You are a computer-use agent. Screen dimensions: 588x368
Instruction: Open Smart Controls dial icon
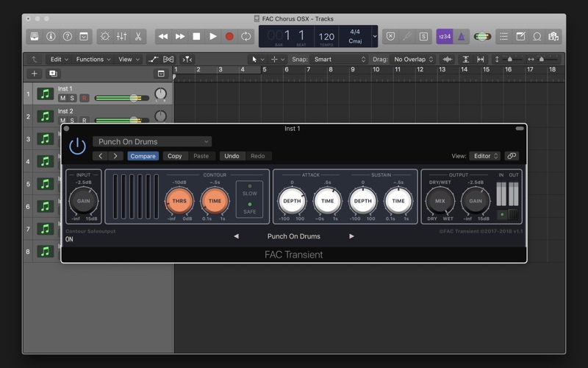coord(105,36)
